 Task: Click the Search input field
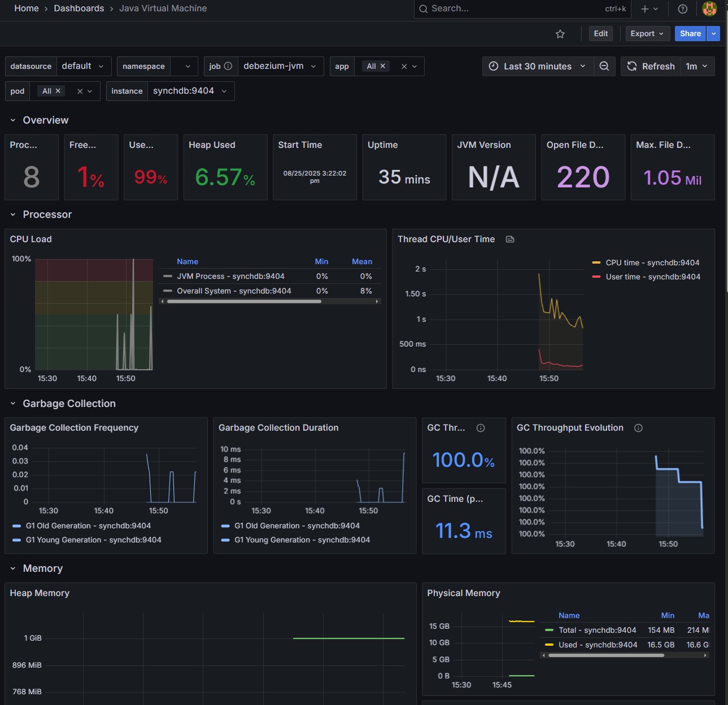click(514, 8)
